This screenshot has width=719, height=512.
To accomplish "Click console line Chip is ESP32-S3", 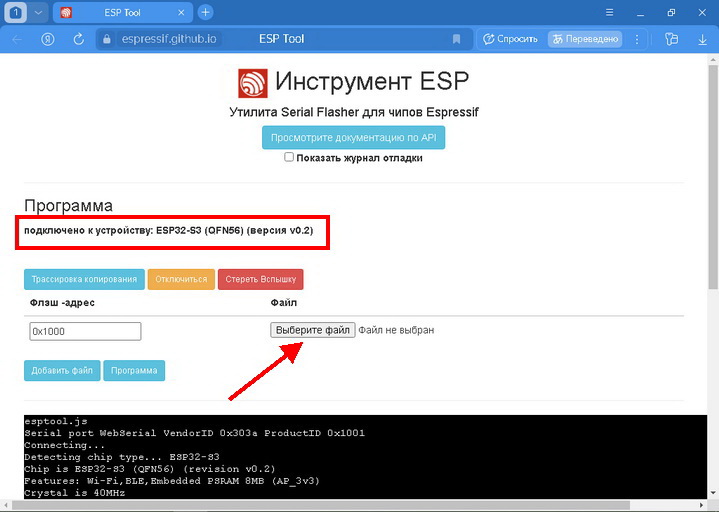I will 149,469.
